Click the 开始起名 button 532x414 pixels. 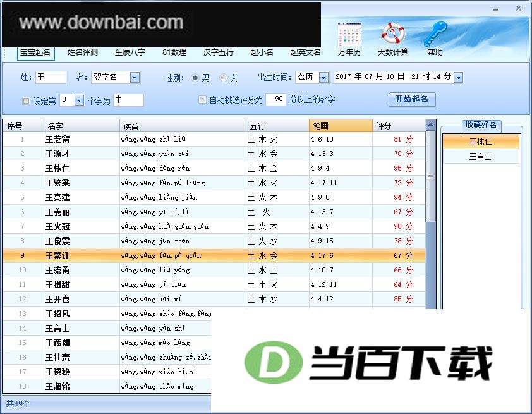(x=412, y=99)
